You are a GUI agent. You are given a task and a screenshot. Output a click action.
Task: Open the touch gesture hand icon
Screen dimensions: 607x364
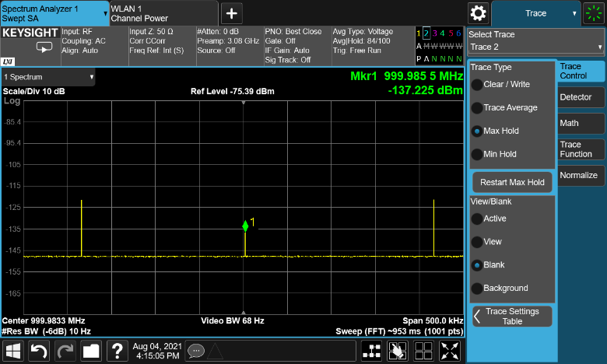[x=398, y=351]
